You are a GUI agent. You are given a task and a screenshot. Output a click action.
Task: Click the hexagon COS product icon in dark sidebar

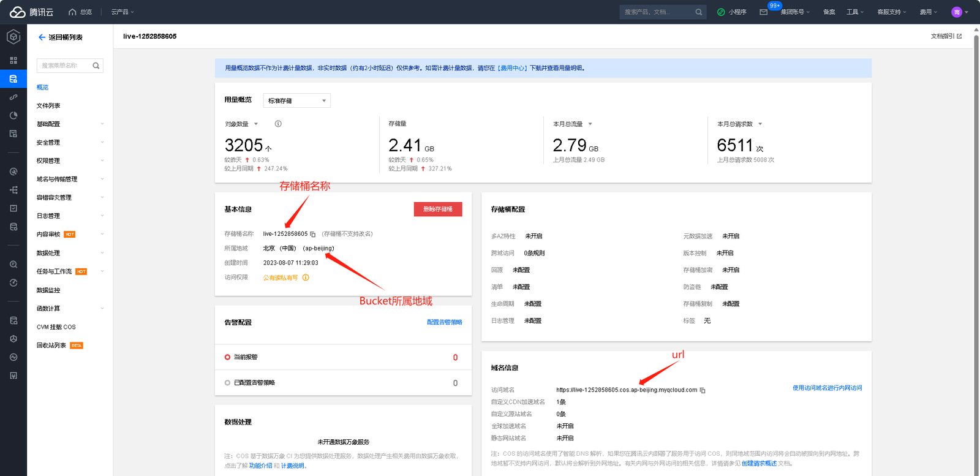point(13,37)
